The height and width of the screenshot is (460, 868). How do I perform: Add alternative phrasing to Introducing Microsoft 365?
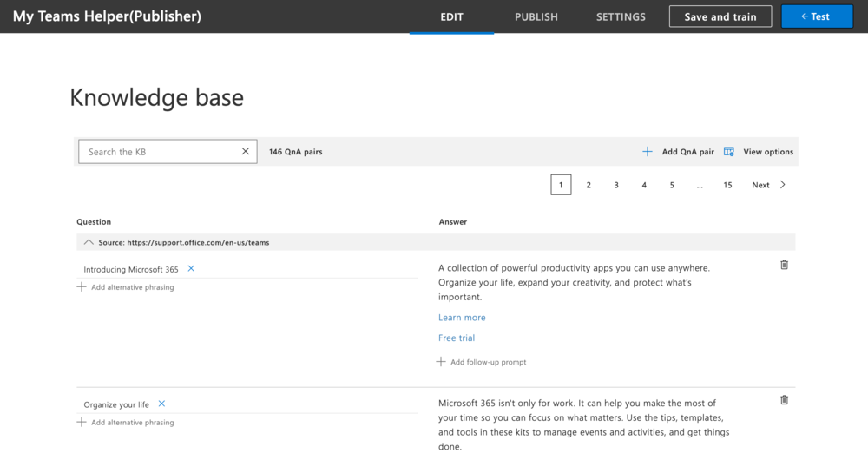[x=132, y=286]
